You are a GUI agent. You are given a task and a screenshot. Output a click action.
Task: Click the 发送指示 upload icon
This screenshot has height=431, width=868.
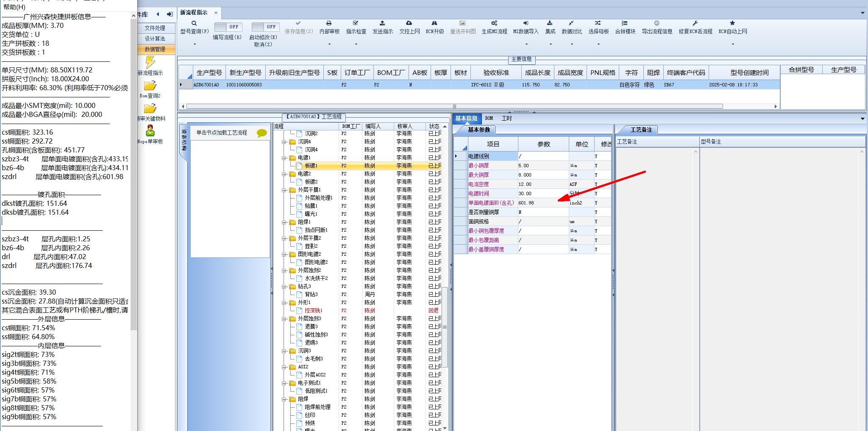(382, 23)
